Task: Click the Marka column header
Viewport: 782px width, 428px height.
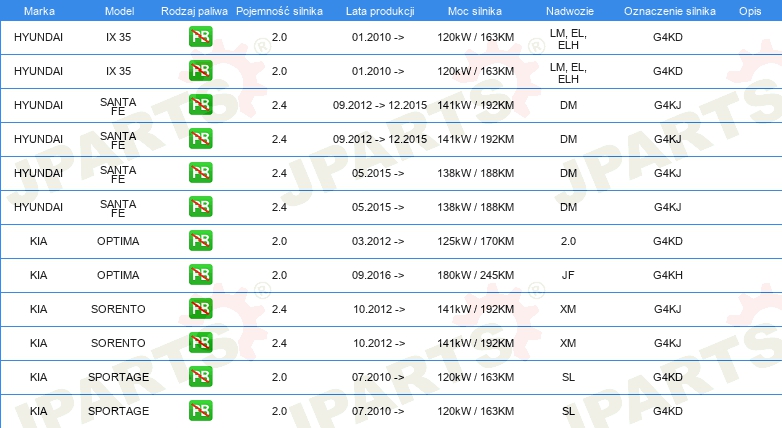Action: 39,11
